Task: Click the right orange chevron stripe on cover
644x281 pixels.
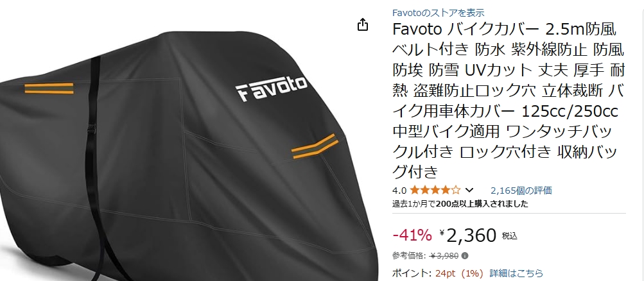Action: 315,146
